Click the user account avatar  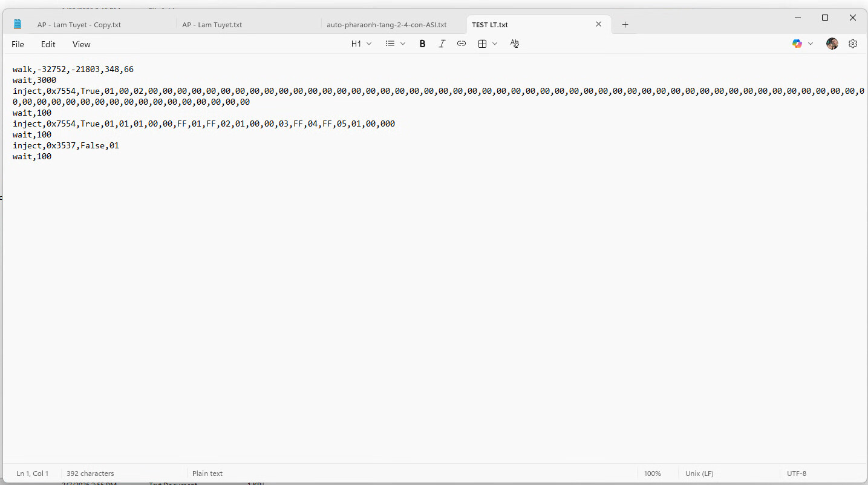[832, 44]
